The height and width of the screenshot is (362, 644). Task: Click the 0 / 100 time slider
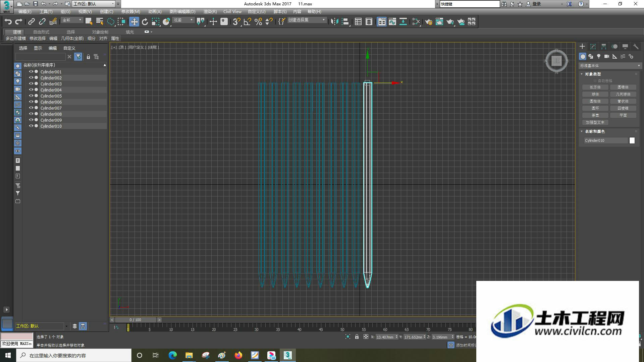pyautogui.click(x=136, y=320)
